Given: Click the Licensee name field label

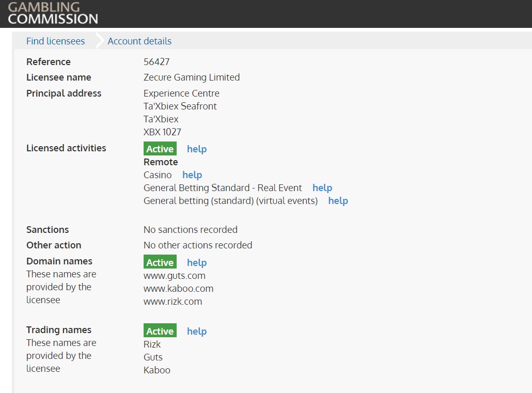Looking at the screenshot, I should pyautogui.click(x=59, y=77).
